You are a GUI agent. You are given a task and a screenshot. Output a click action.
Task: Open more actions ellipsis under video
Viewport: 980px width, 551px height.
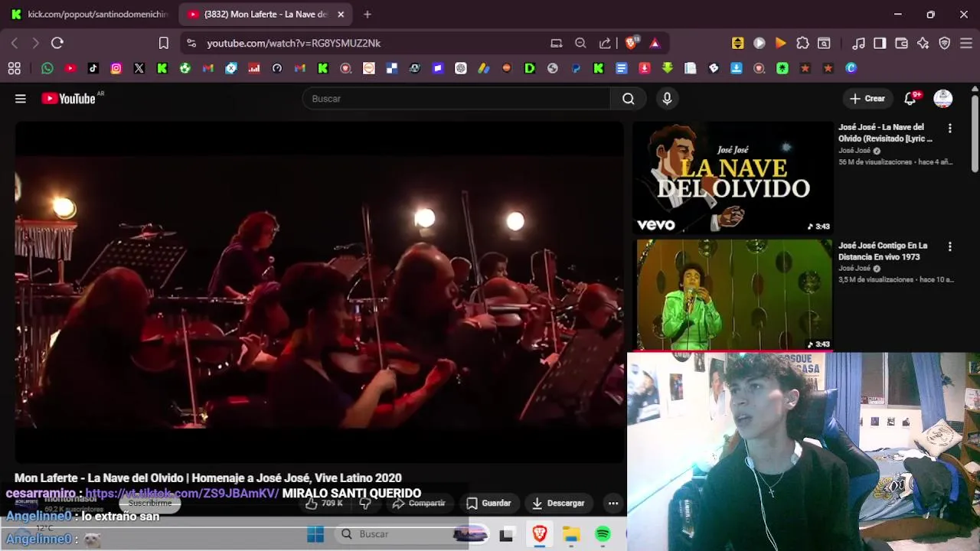tap(613, 503)
